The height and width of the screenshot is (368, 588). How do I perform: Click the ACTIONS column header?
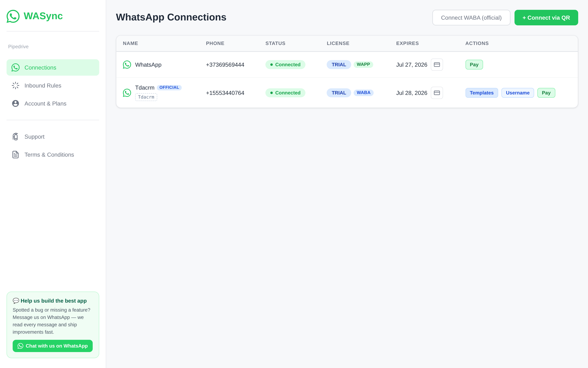tap(477, 43)
